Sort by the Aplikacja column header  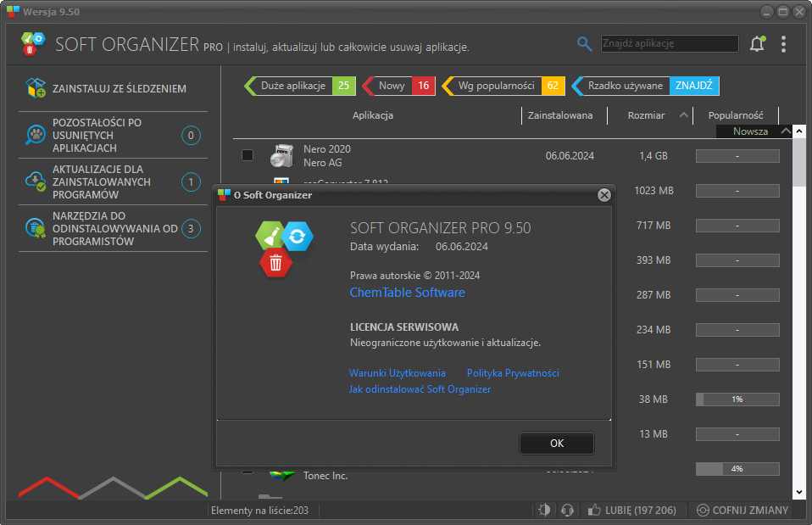tap(373, 115)
